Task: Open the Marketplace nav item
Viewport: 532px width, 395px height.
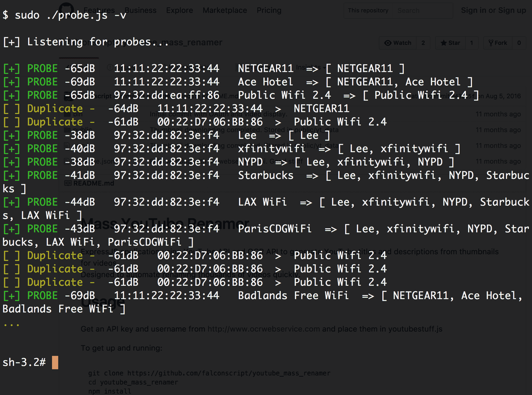Action: (224, 10)
